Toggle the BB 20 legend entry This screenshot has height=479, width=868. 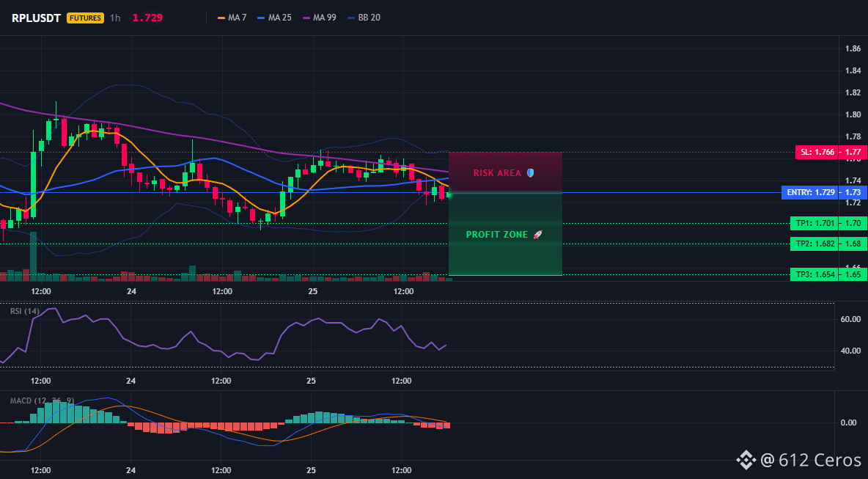tap(364, 18)
